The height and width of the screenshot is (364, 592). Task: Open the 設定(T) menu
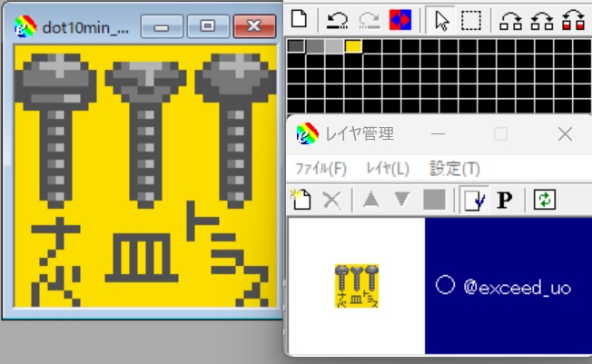click(x=455, y=169)
